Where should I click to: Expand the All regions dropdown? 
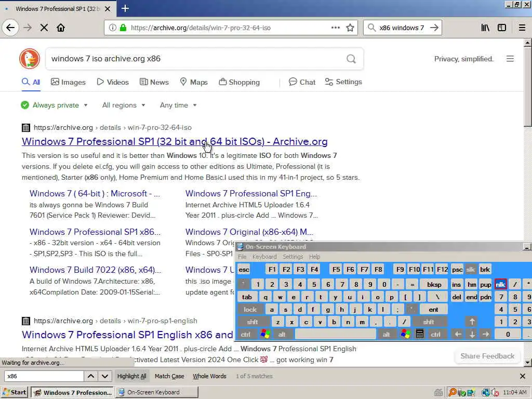tap(124, 105)
